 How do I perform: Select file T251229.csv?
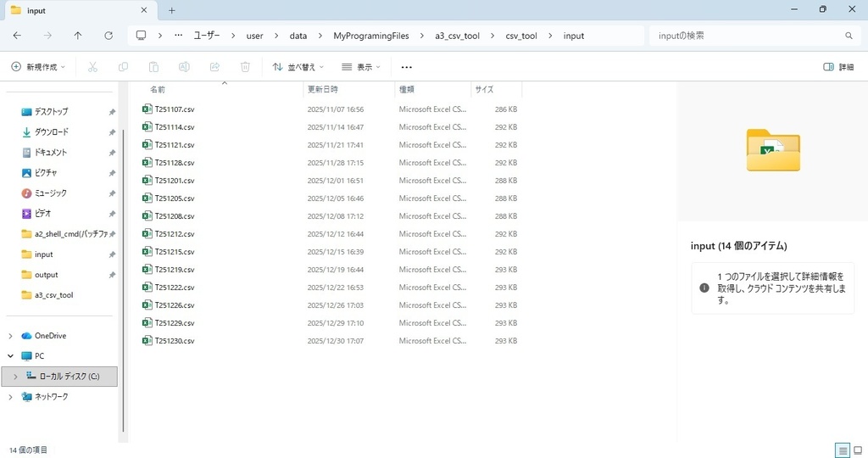click(x=175, y=323)
